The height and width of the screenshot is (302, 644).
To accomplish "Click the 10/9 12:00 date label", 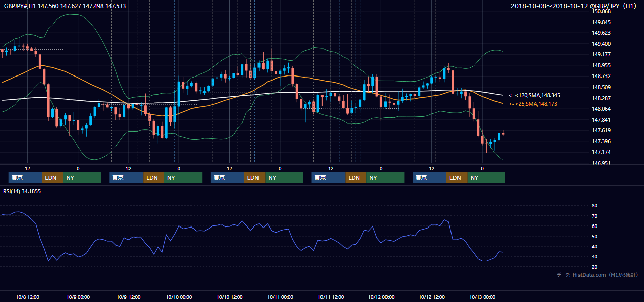I will click(x=128, y=297).
